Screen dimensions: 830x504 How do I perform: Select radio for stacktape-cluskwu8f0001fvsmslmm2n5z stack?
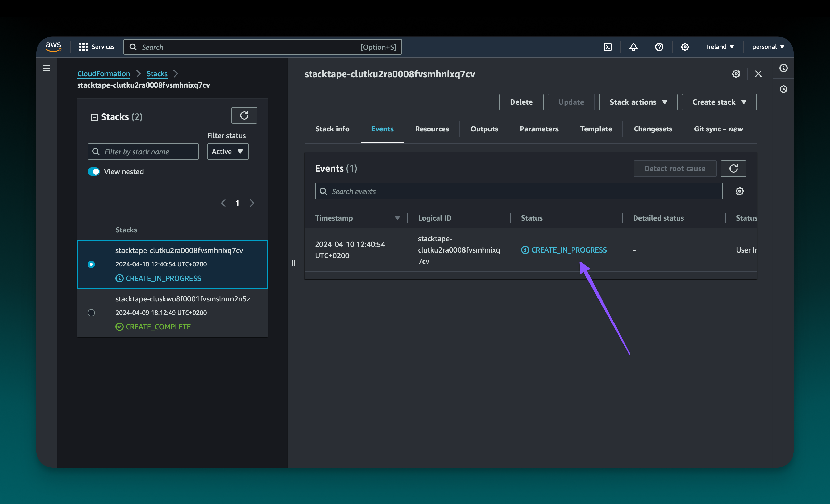[91, 313]
